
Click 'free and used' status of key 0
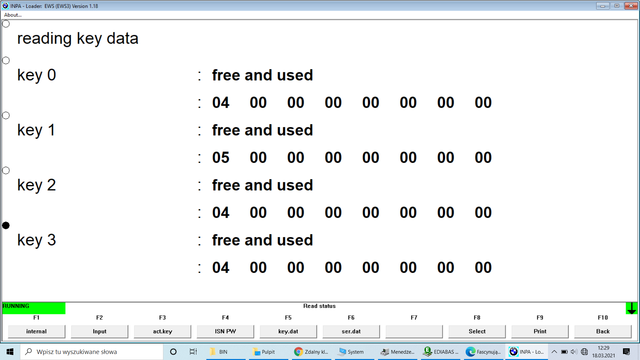(262, 75)
